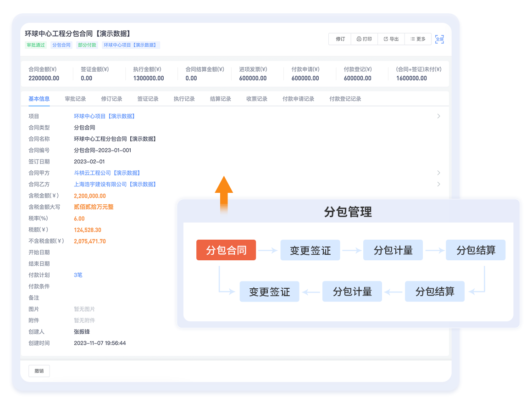Open the 上海浩宇建设有限公司 company link

pyautogui.click(x=115, y=184)
